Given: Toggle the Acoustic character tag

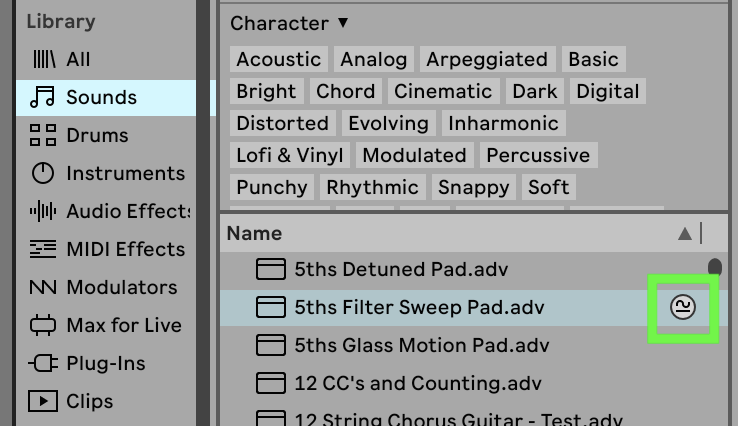Looking at the screenshot, I should pyautogui.click(x=278, y=59).
